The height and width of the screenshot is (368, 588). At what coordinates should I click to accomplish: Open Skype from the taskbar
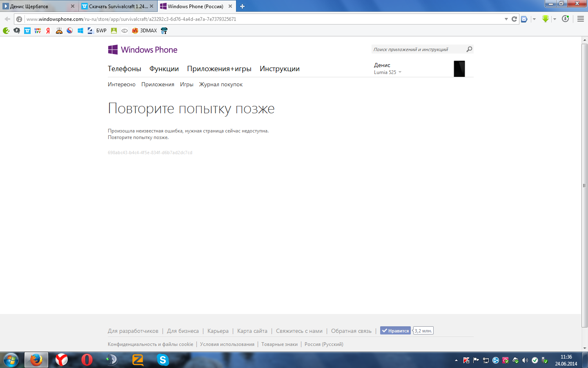[x=163, y=360]
